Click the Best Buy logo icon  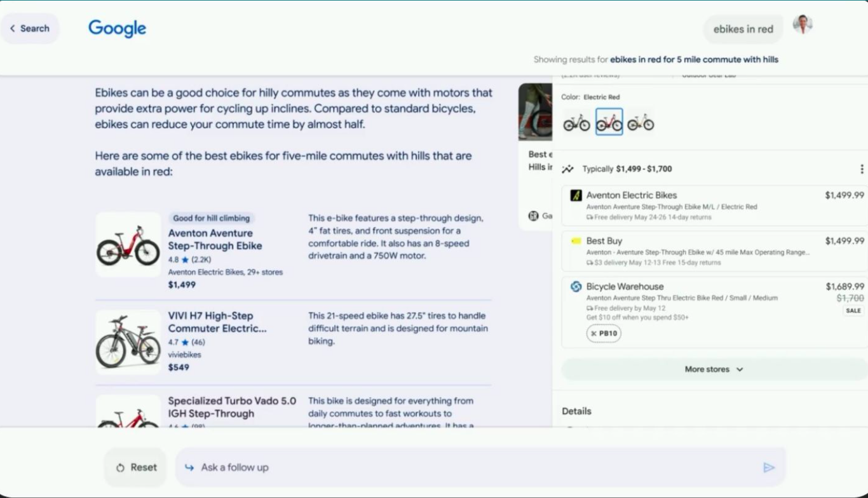[x=576, y=241]
